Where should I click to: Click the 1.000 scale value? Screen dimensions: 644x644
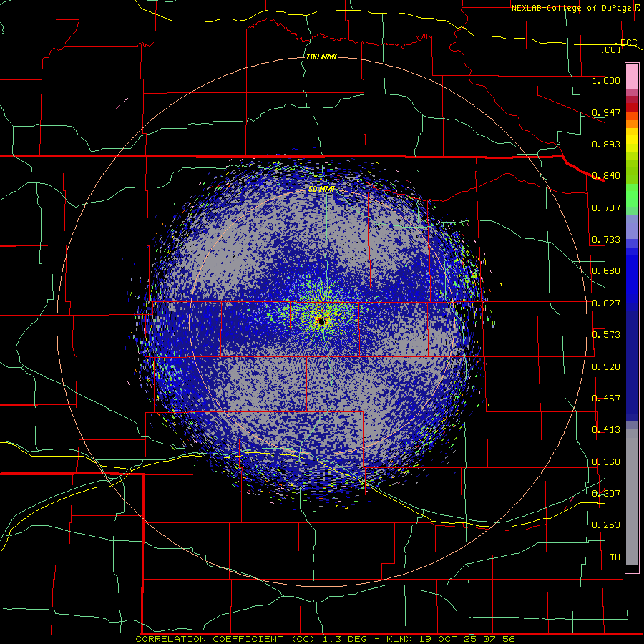[x=606, y=80]
